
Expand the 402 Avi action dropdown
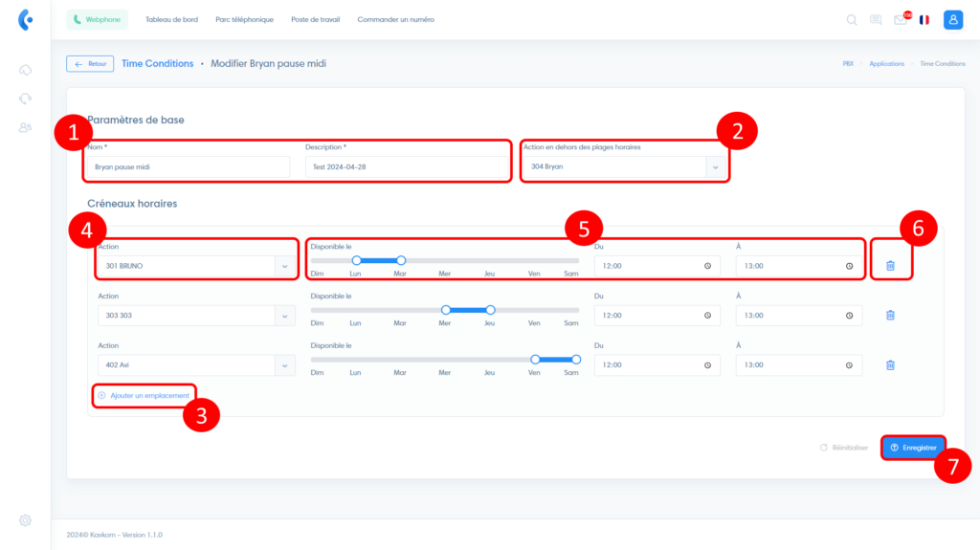tap(284, 364)
